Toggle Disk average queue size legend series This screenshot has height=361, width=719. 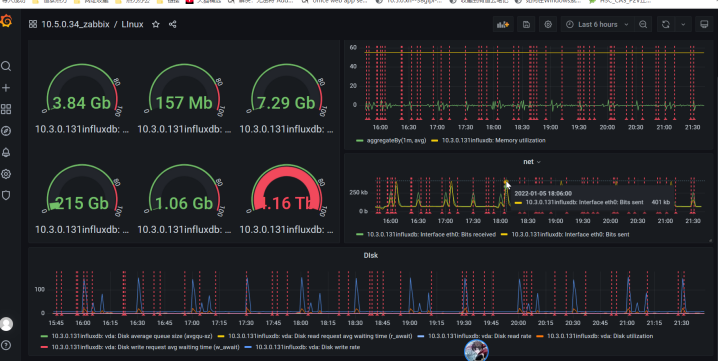(132, 336)
